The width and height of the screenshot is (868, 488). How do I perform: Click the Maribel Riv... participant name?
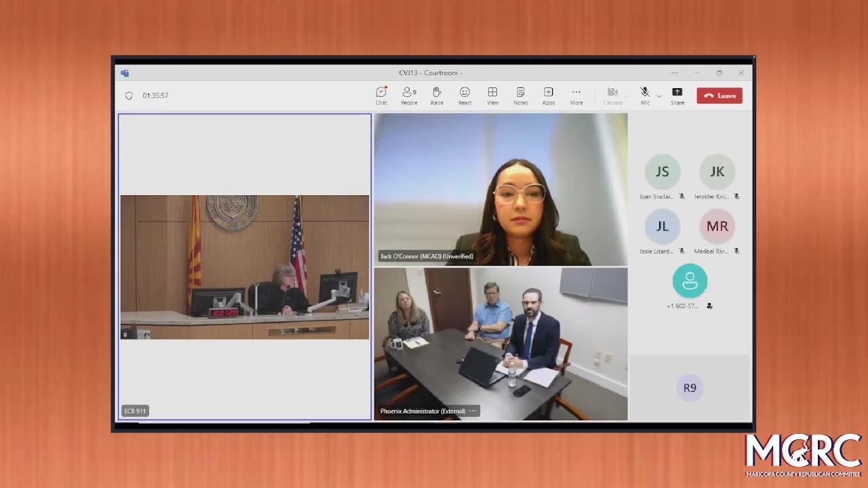(x=711, y=251)
